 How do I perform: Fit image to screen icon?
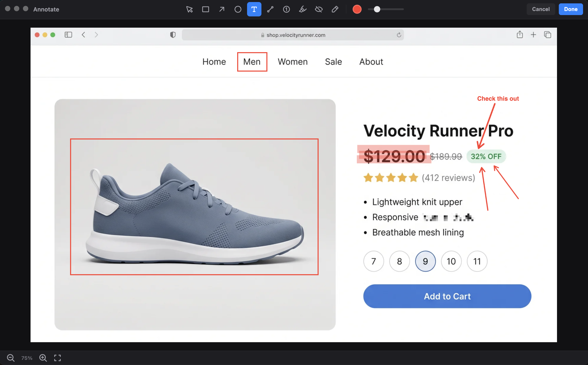pyautogui.click(x=57, y=358)
